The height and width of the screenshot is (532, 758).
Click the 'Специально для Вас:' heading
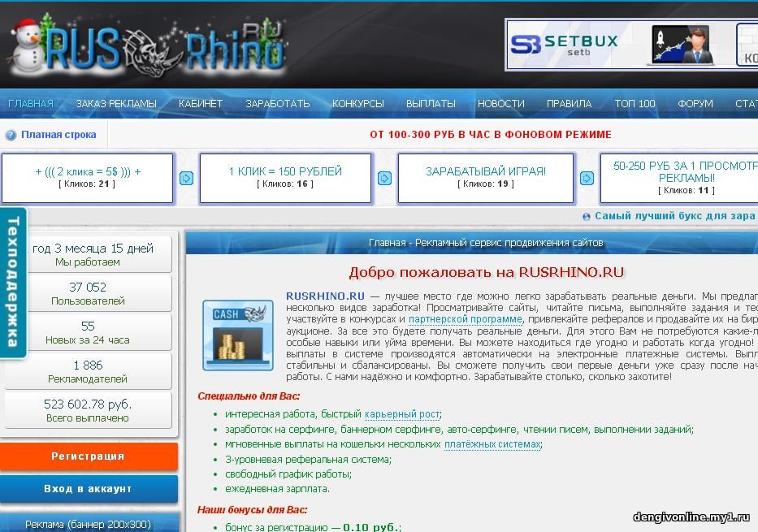[x=249, y=396]
